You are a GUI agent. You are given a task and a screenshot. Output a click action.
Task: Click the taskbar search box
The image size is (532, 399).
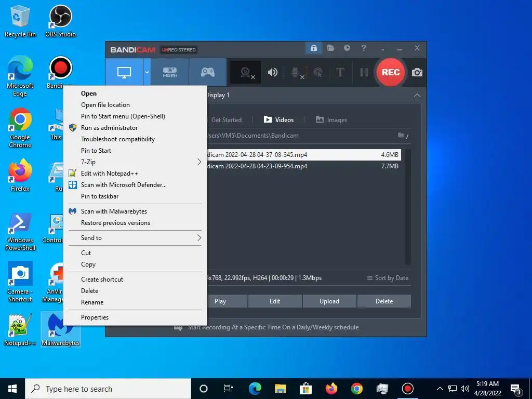coord(108,389)
